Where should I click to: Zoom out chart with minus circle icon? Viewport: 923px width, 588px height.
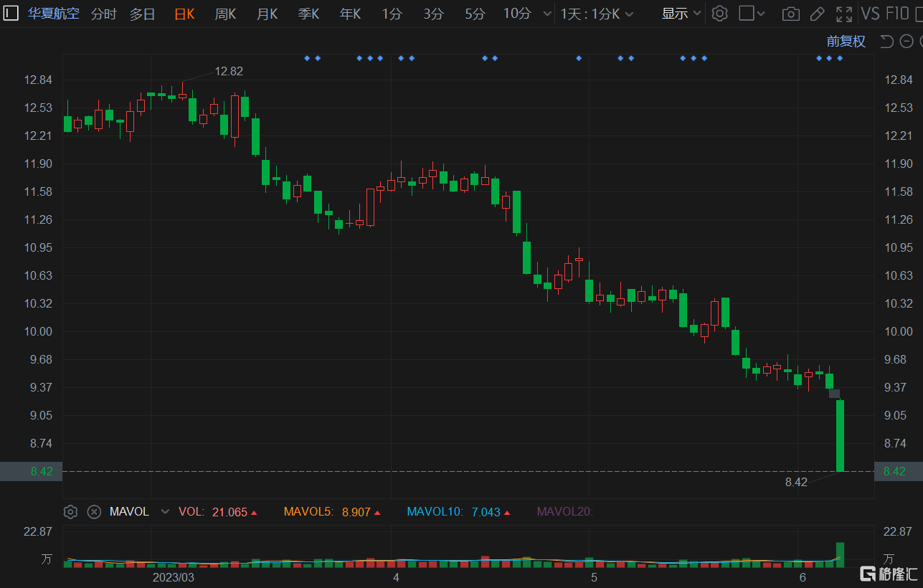tap(907, 42)
